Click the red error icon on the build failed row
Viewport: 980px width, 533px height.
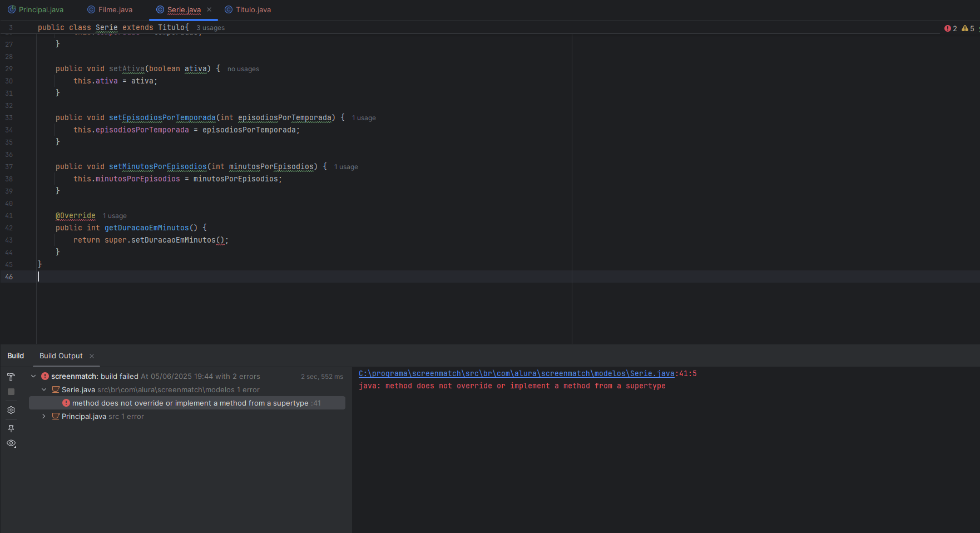[45, 377]
